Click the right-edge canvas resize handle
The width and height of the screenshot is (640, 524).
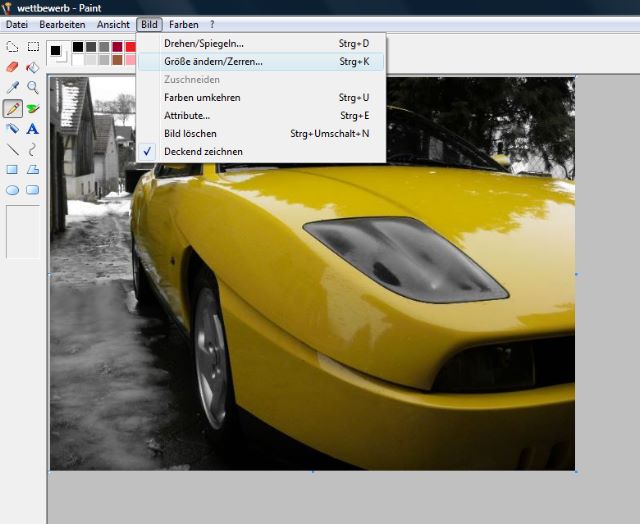pyautogui.click(x=576, y=274)
